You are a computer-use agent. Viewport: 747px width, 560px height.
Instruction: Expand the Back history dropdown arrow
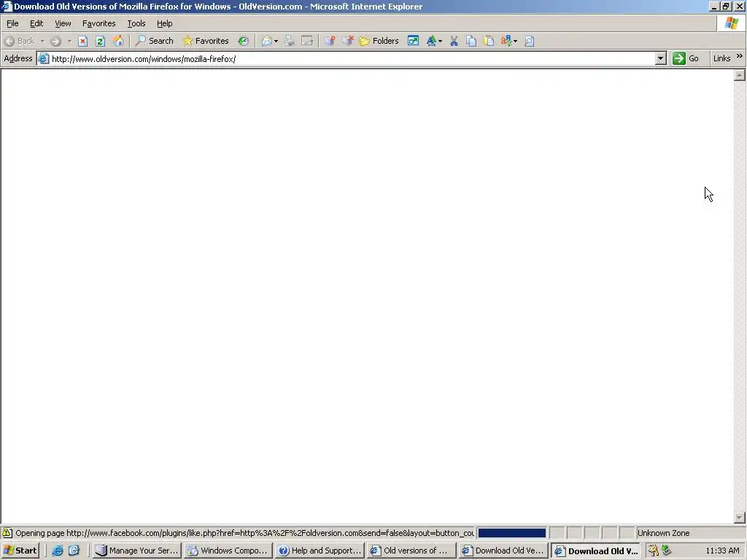(x=42, y=42)
